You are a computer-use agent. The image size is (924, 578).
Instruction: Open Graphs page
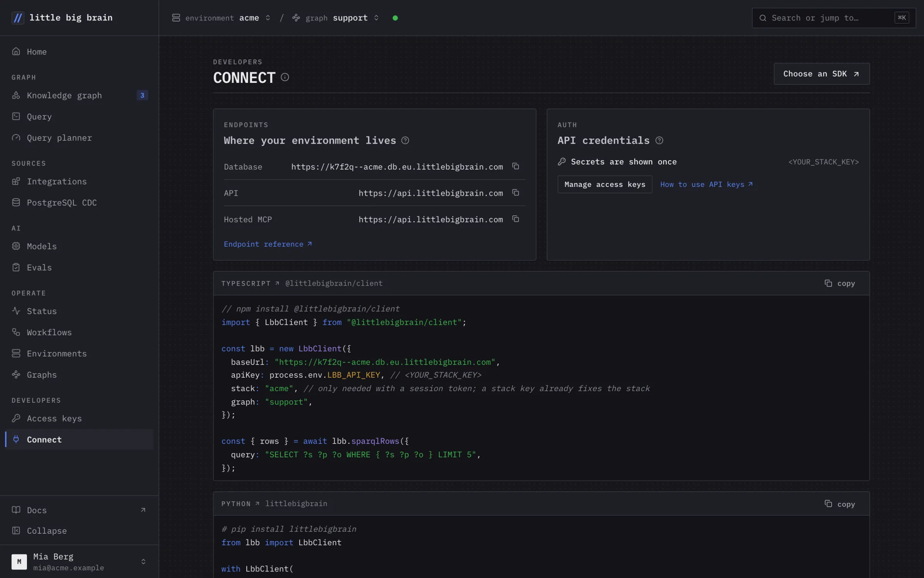[79, 375]
